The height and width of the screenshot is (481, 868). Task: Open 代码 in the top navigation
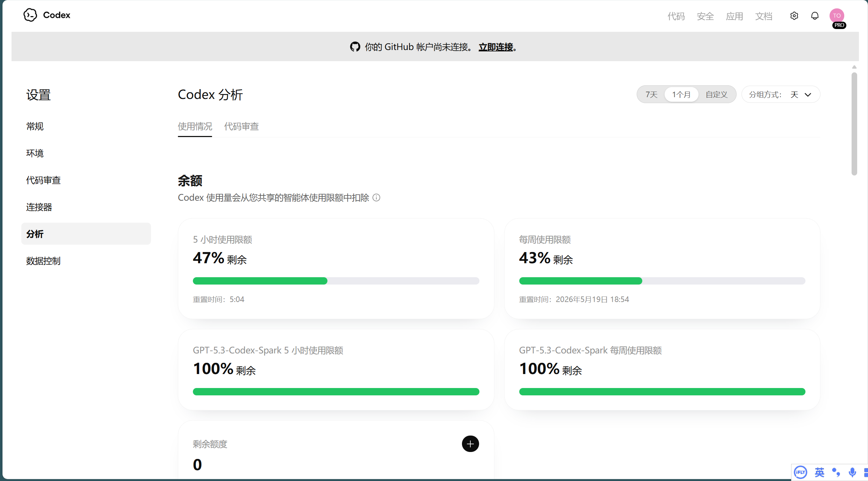click(x=676, y=16)
